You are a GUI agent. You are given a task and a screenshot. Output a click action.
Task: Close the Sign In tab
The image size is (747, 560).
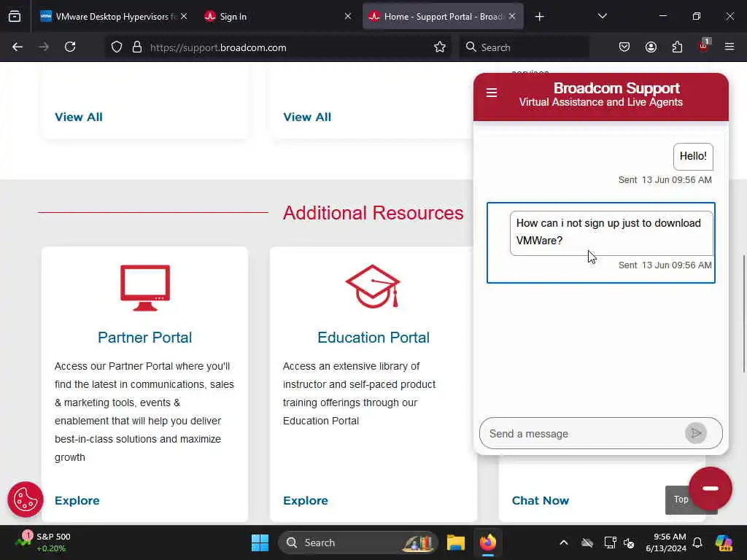(x=348, y=17)
